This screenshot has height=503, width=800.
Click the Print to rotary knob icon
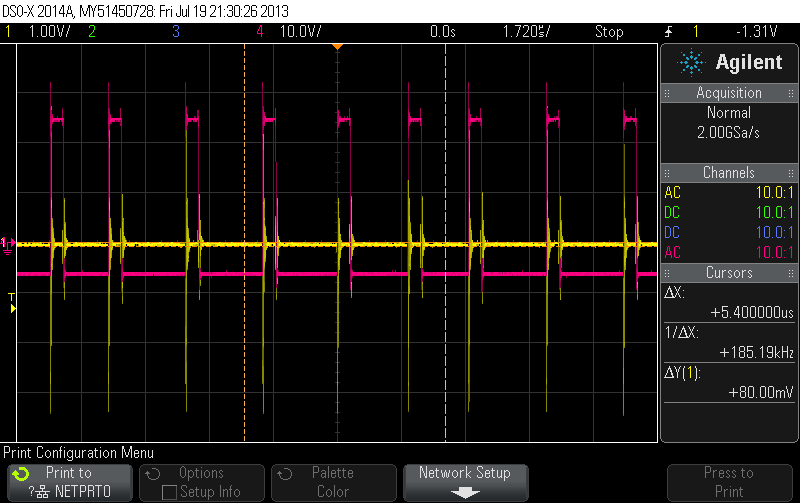pyautogui.click(x=21, y=474)
